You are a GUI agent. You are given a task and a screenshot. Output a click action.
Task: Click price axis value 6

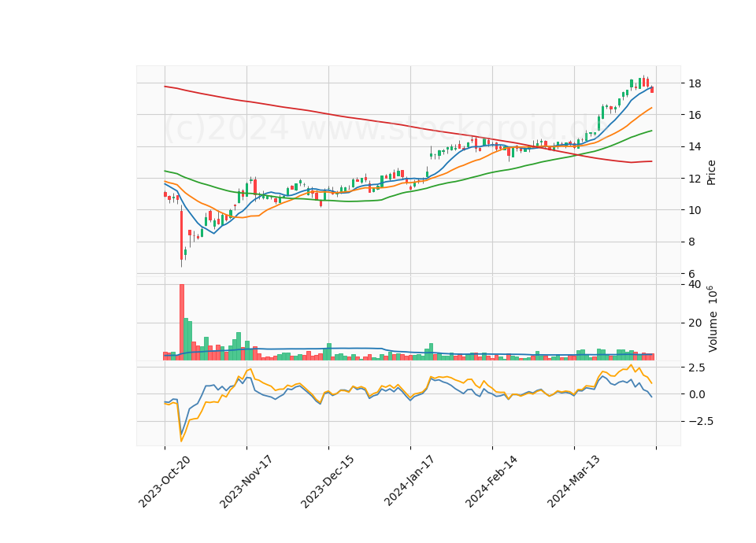tap(691, 274)
